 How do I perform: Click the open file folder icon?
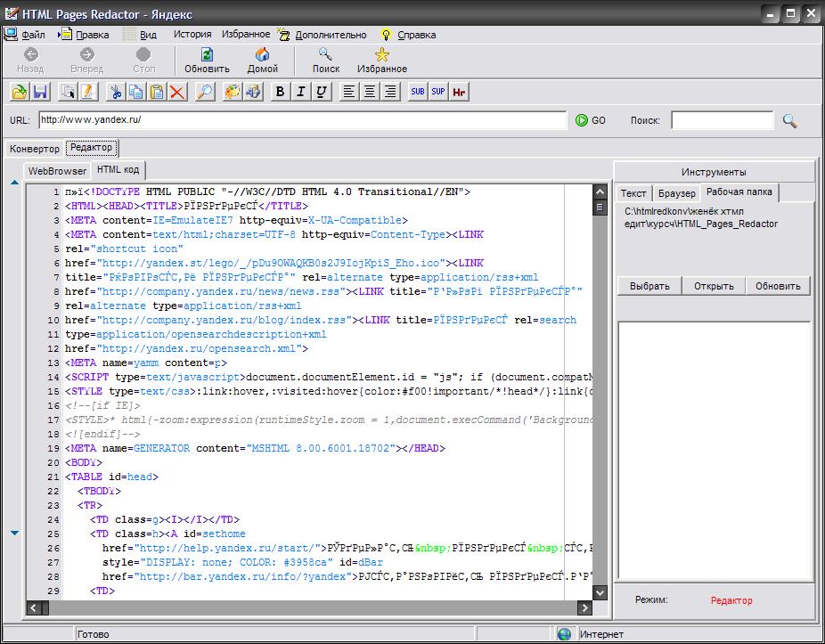[x=20, y=92]
